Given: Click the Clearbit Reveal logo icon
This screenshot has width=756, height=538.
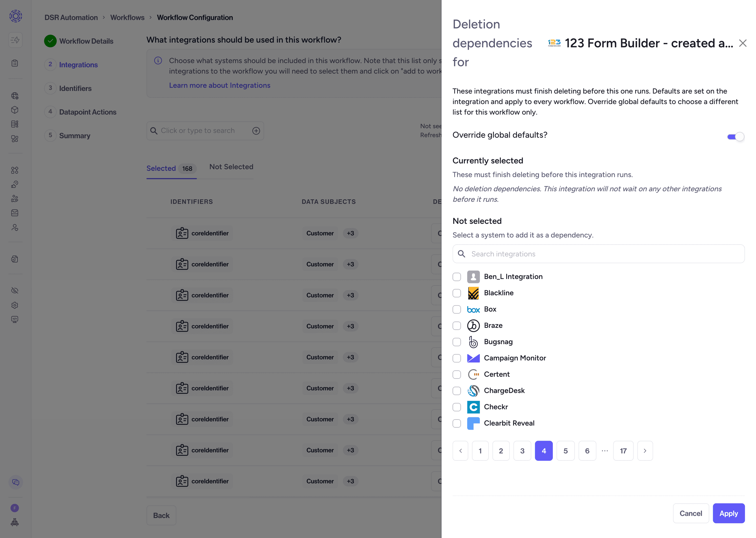Looking at the screenshot, I should [473, 423].
